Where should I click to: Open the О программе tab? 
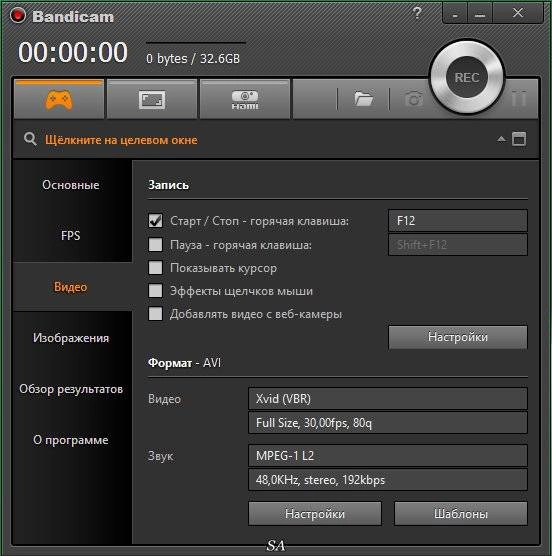tap(71, 440)
